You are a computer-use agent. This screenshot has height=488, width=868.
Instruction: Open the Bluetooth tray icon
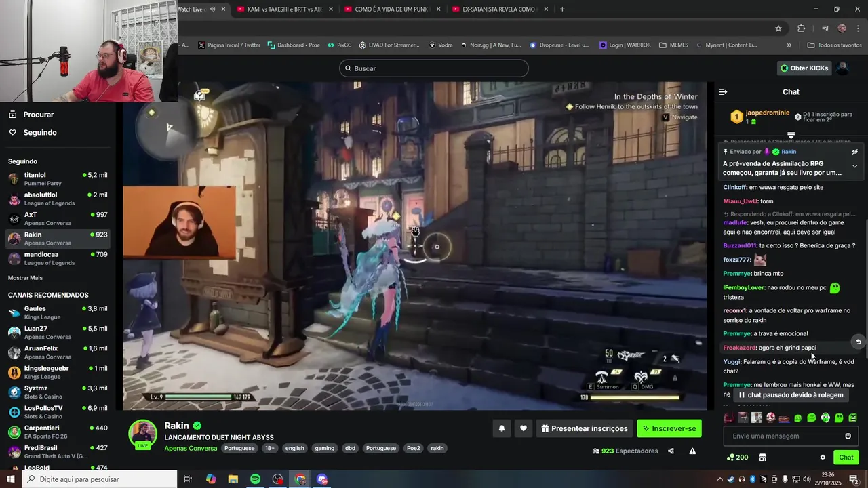[752, 479]
